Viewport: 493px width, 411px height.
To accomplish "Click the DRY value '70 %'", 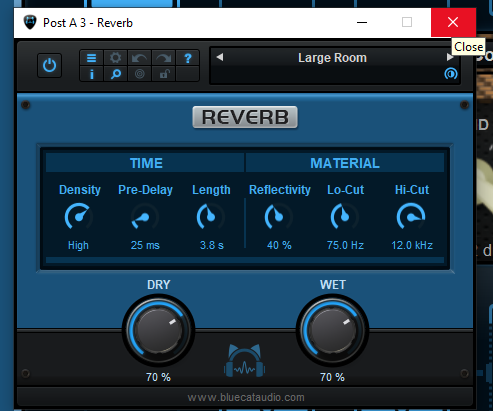I will click(x=158, y=377).
